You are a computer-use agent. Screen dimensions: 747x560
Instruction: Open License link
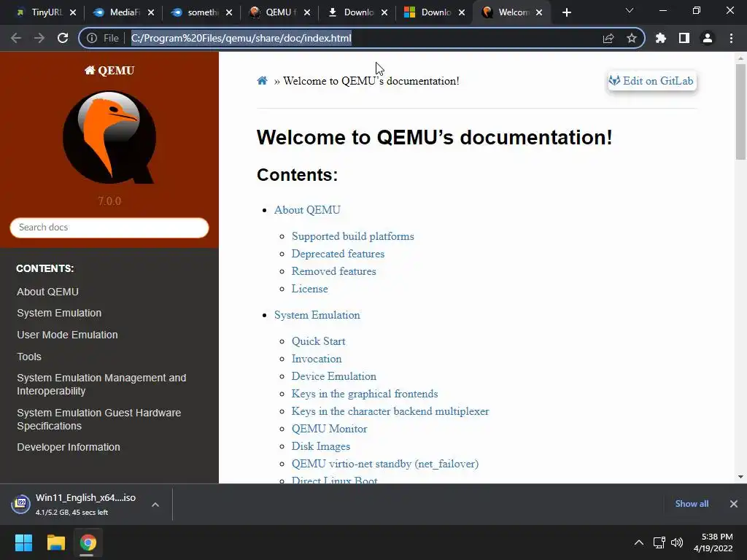point(309,289)
